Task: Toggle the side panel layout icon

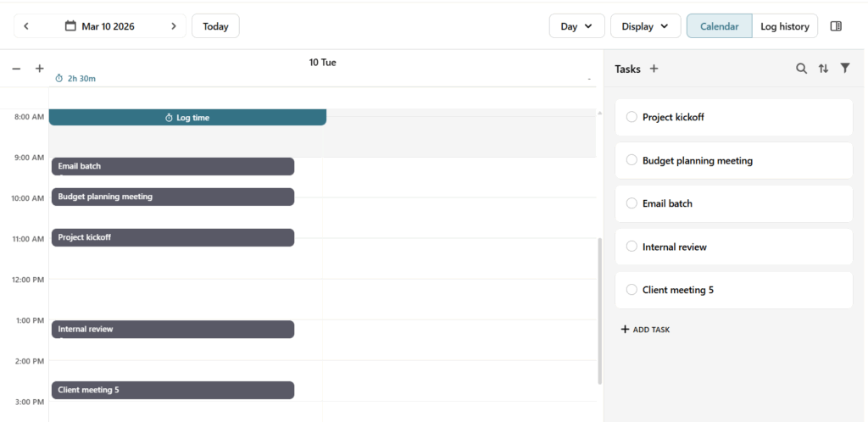Action: [x=836, y=26]
